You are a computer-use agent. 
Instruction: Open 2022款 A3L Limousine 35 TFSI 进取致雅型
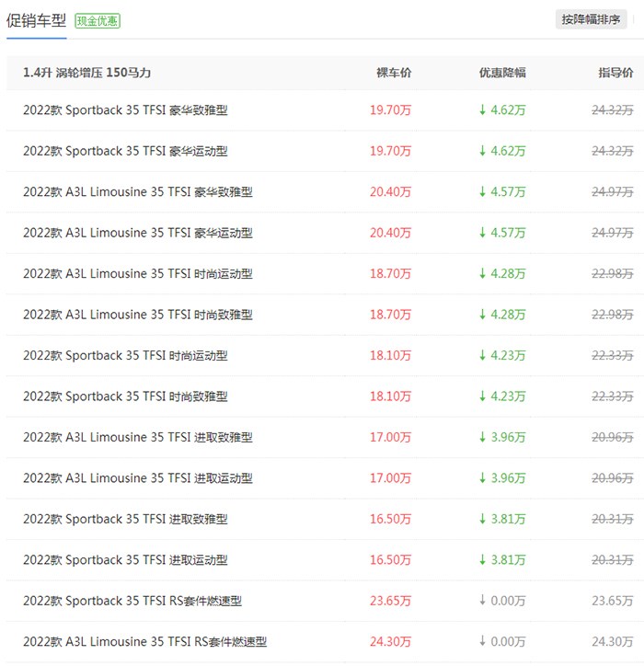click(x=138, y=437)
